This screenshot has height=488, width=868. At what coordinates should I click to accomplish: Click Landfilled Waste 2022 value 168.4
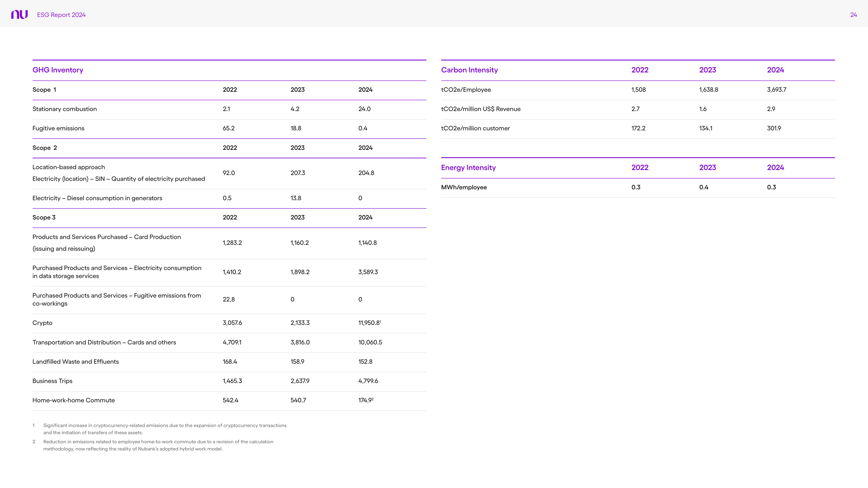click(x=230, y=362)
